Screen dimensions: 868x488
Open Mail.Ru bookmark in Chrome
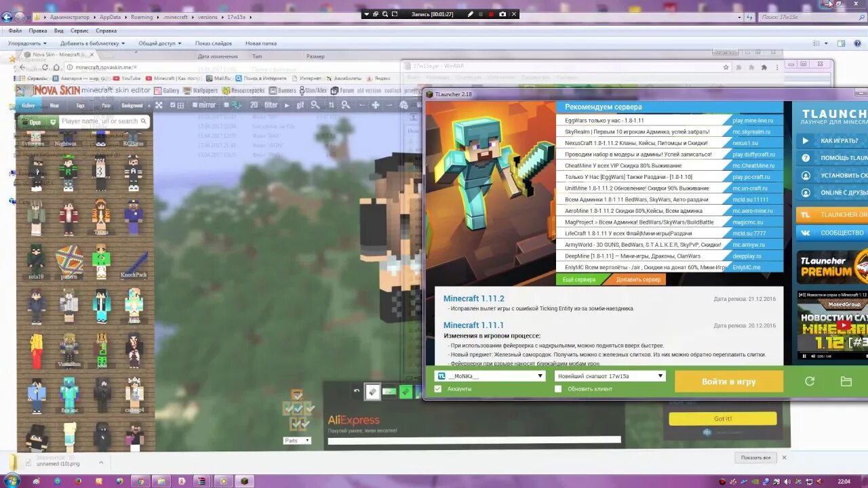pos(218,79)
